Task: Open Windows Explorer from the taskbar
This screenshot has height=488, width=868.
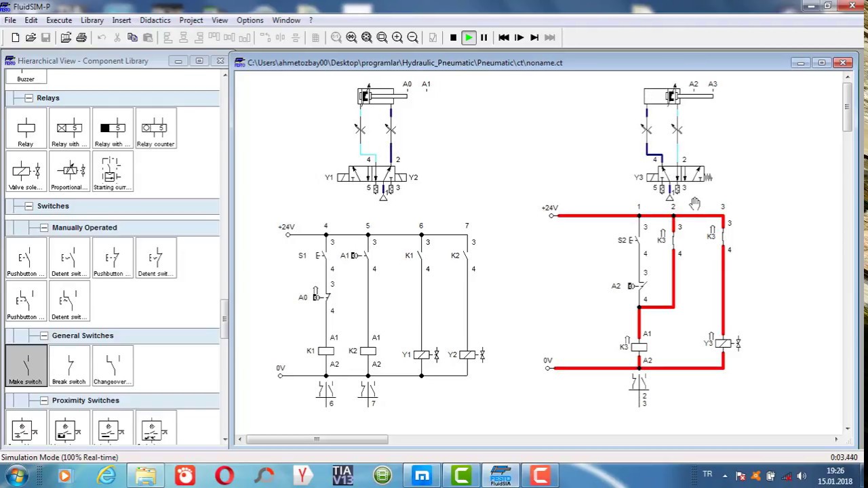Action: pyautogui.click(x=145, y=476)
